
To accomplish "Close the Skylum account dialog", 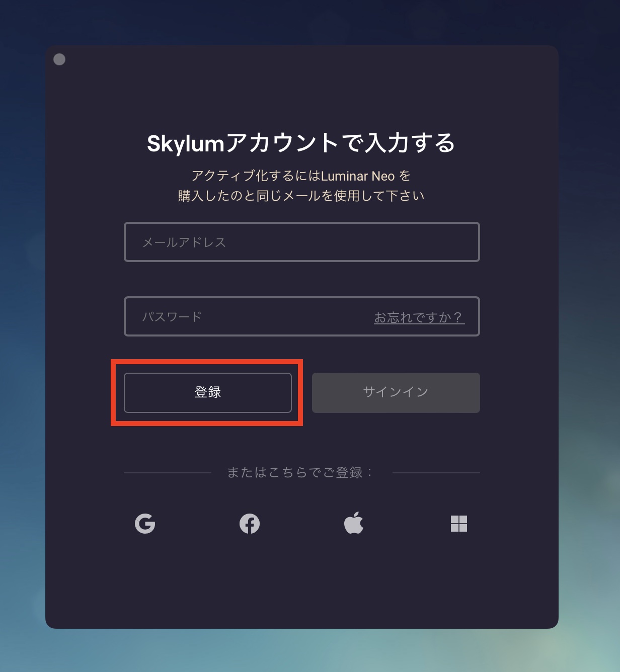I will tap(59, 59).
